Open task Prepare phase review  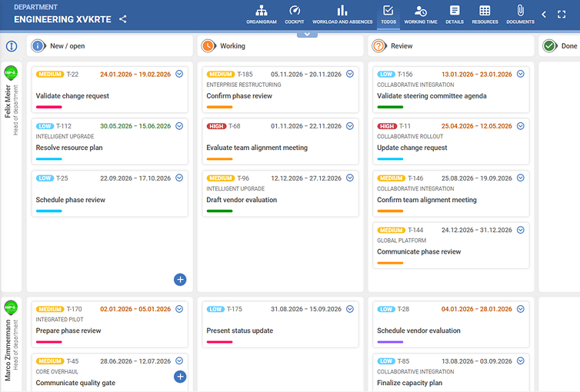tap(68, 331)
